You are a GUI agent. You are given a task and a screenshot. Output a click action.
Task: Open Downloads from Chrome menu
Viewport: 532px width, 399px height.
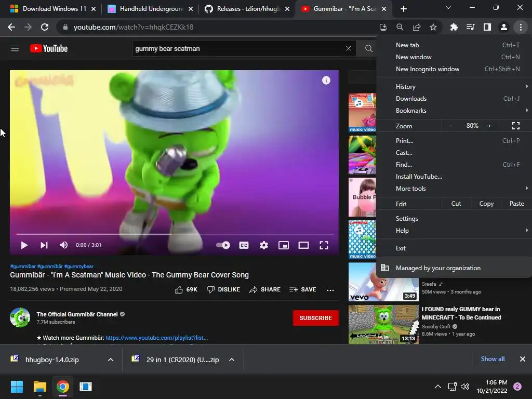(x=454, y=98)
